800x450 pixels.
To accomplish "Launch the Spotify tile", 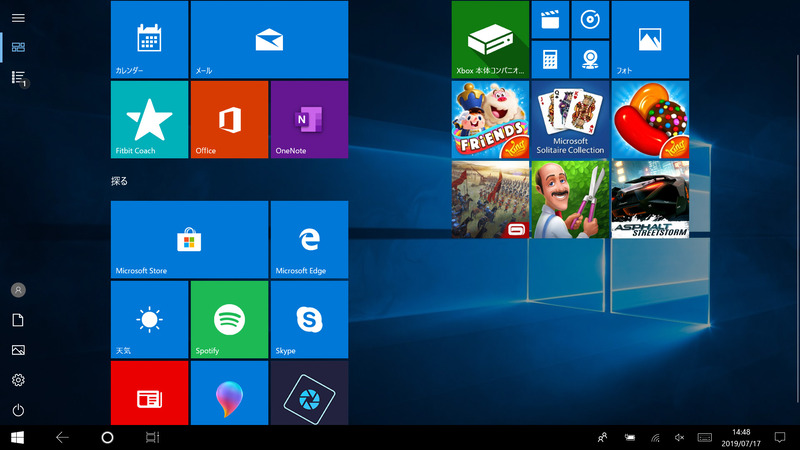I will click(230, 319).
